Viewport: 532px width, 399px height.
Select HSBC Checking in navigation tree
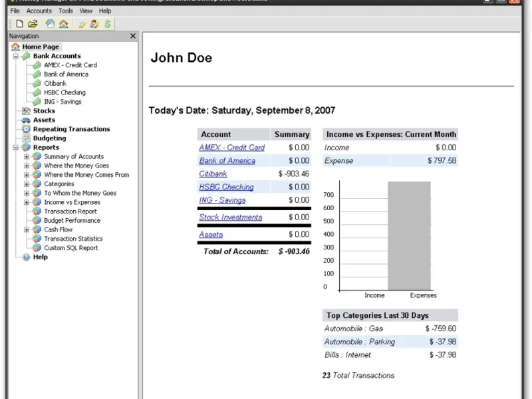click(x=65, y=92)
